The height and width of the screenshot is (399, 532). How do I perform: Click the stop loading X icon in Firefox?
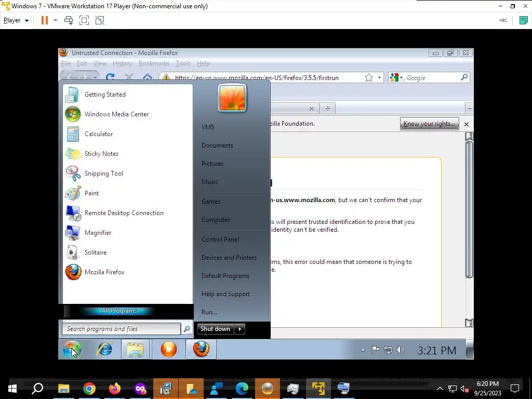pos(129,77)
